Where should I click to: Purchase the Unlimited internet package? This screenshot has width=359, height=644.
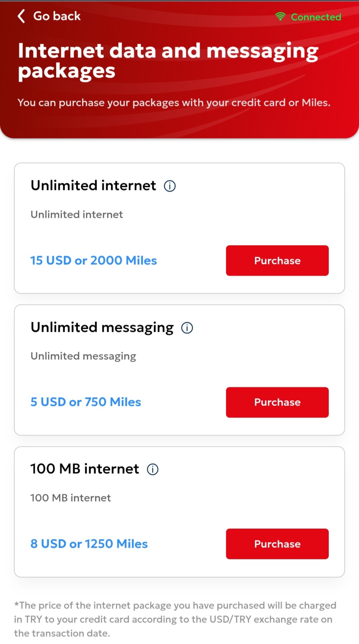pyautogui.click(x=277, y=260)
